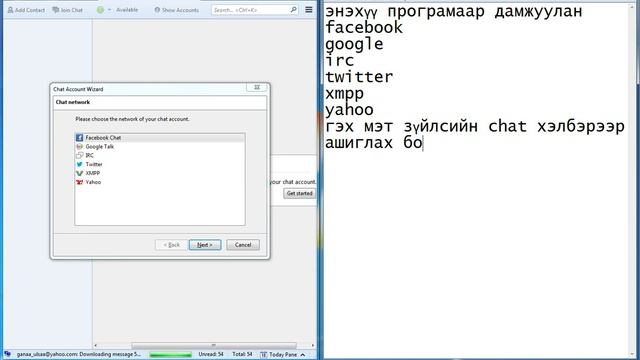Click Add Contact toolbar button

(26, 10)
